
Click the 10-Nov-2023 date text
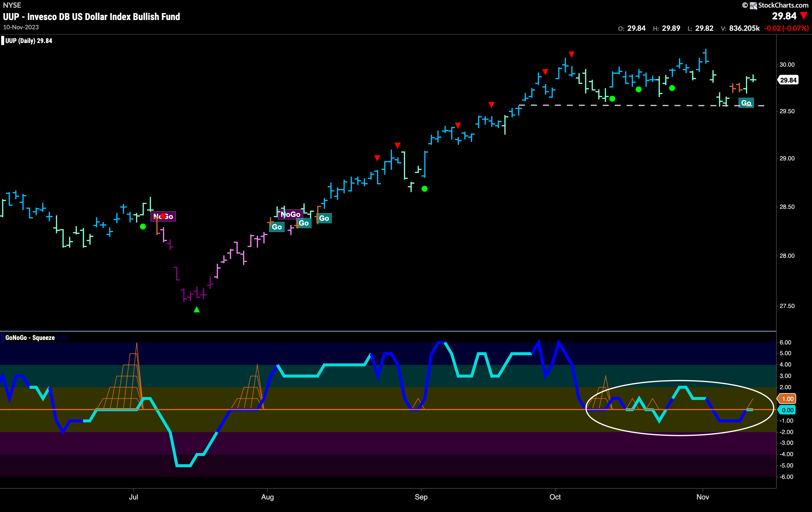tap(21, 27)
